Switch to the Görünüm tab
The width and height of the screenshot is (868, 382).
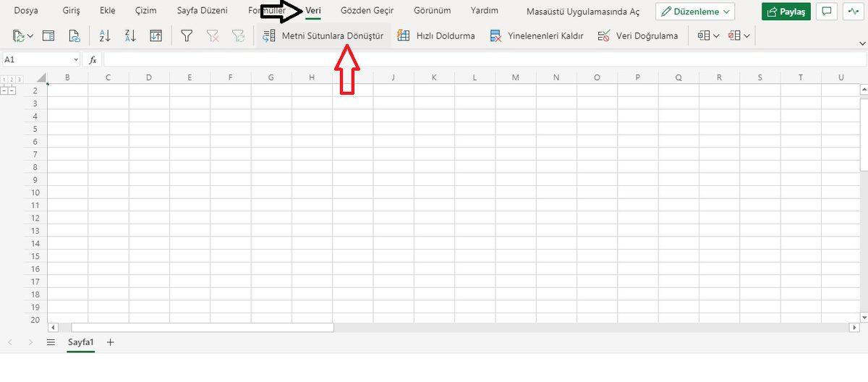pyautogui.click(x=432, y=11)
